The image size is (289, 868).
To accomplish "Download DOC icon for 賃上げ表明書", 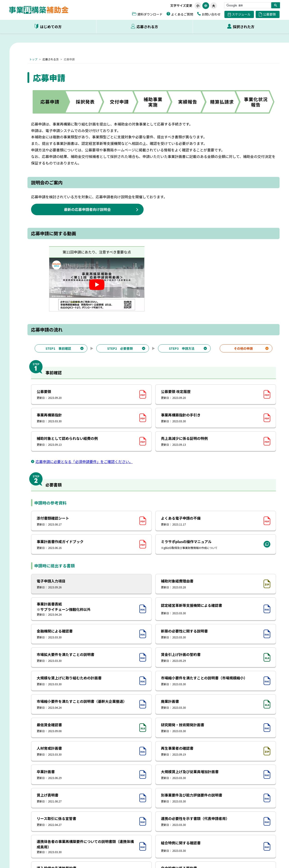I will point(143,798).
